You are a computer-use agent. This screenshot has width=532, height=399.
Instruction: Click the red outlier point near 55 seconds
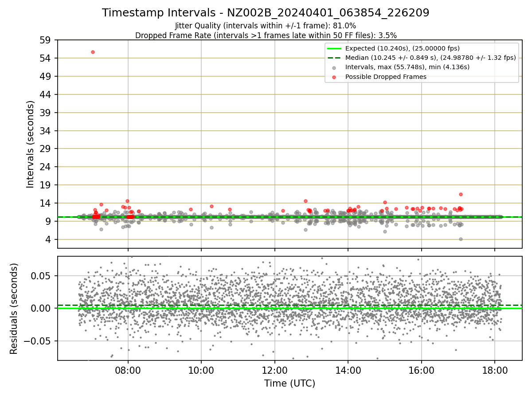coord(93,52)
